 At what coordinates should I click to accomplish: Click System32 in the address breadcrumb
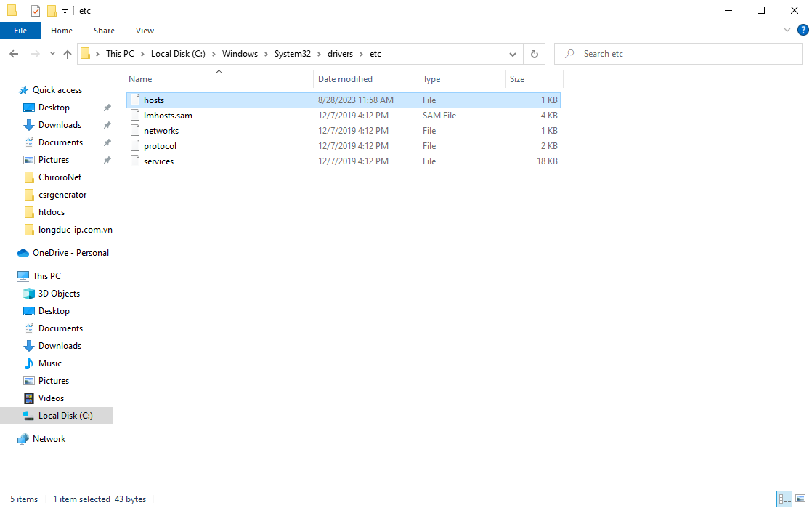pos(292,54)
